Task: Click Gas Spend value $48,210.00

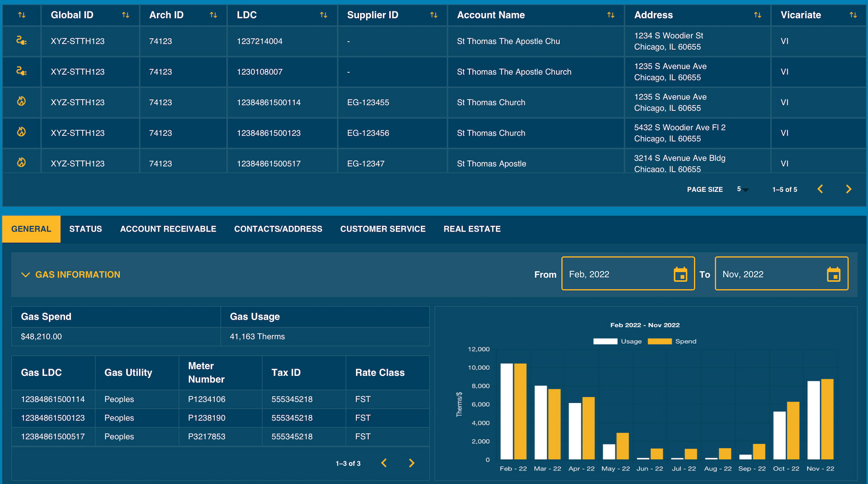Action: tap(41, 336)
